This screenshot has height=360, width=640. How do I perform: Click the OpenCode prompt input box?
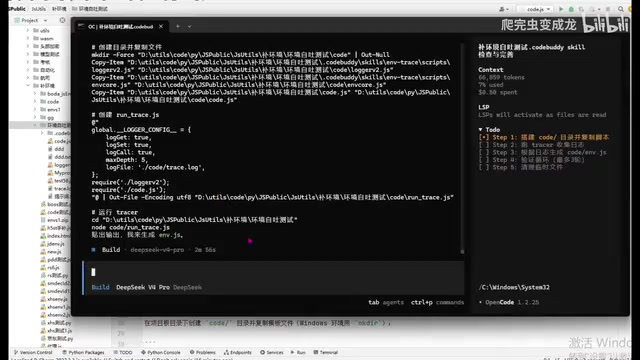pos(273,272)
